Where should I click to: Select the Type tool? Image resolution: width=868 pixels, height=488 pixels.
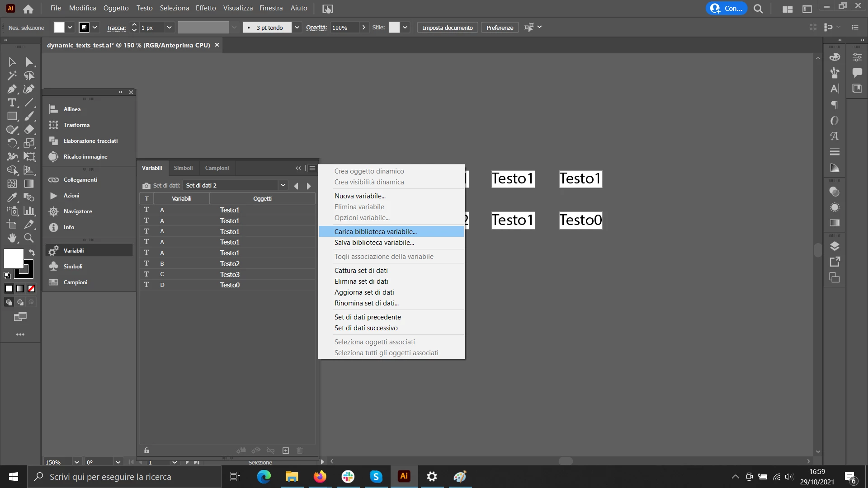click(12, 103)
